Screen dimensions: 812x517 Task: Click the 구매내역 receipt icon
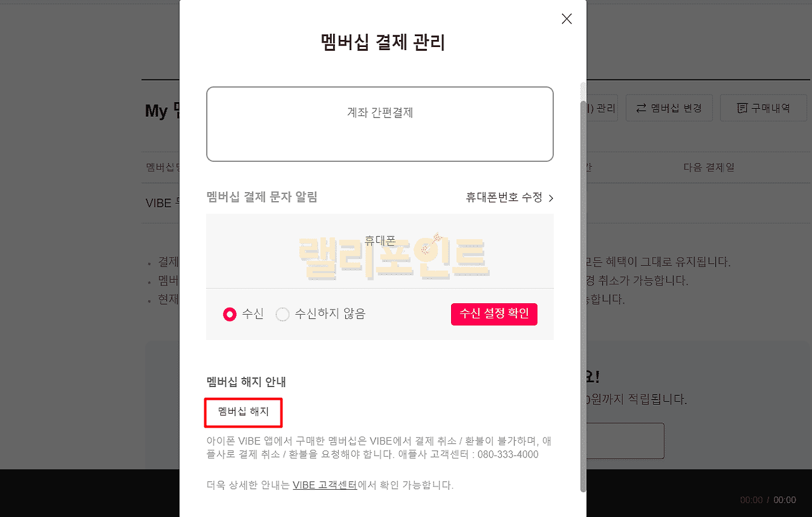click(742, 108)
